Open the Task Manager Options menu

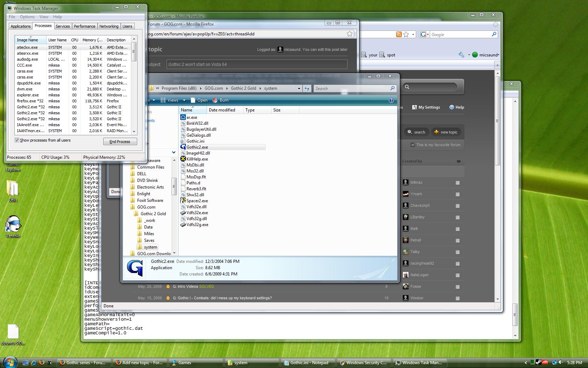[x=27, y=16]
